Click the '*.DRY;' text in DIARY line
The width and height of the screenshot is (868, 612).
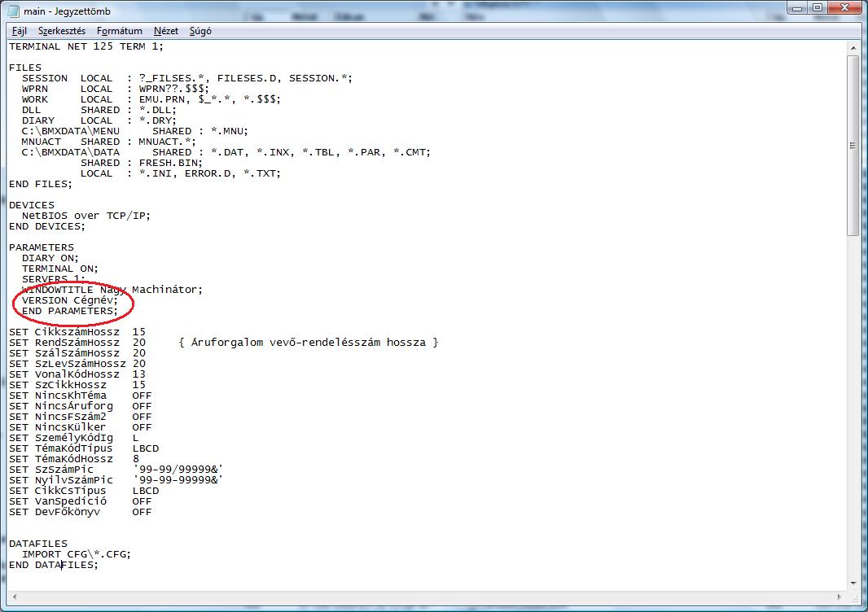tap(158, 120)
